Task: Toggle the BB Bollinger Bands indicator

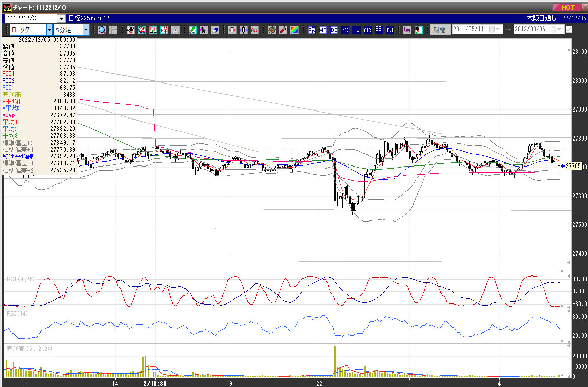Action: click(334, 30)
